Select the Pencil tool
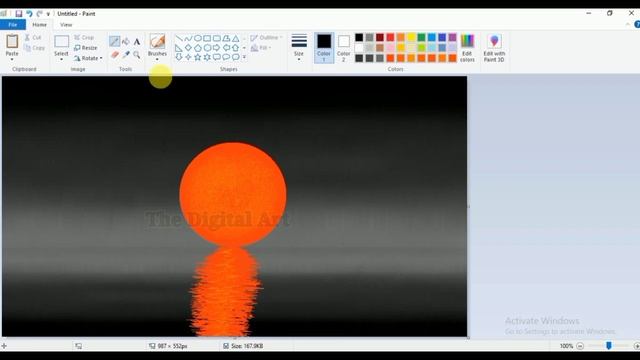 (x=114, y=41)
